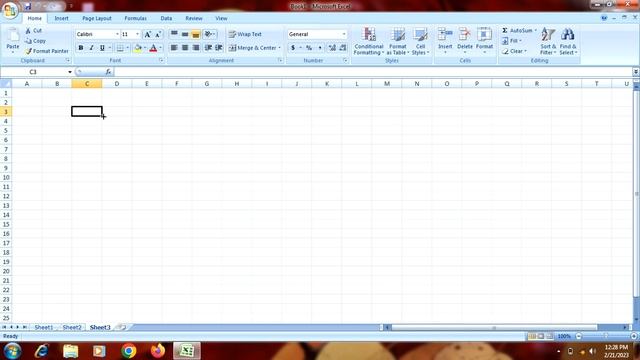Click into the formula bar

pyautogui.click(x=373, y=72)
